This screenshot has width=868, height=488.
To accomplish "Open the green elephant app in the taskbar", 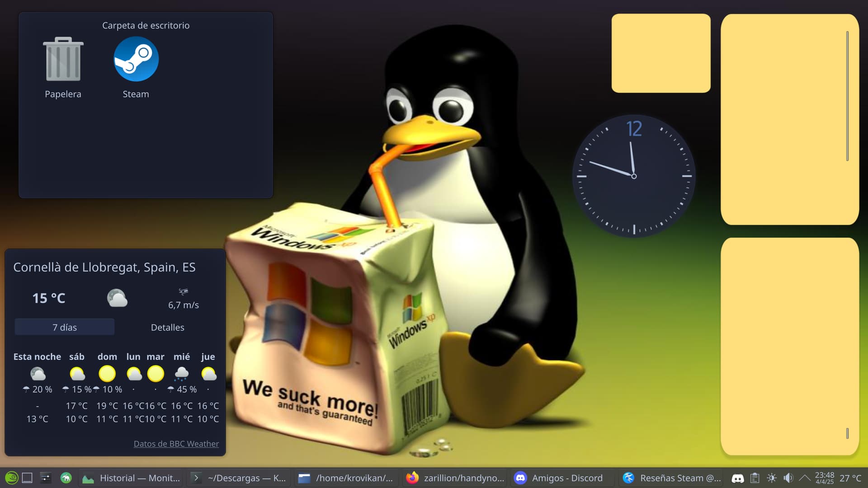I will (x=66, y=478).
